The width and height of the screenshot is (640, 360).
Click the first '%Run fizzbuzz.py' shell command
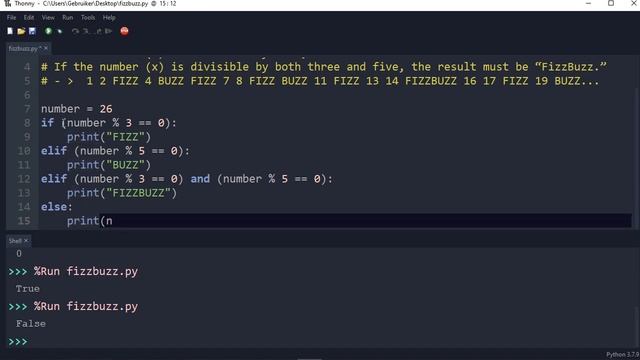(86, 271)
